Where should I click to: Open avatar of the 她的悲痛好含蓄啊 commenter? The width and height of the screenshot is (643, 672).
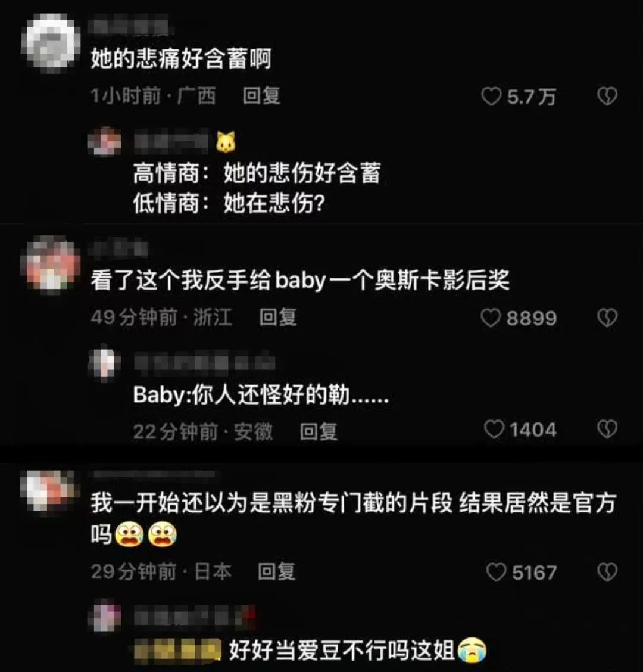pyautogui.click(x=51, y=43)
